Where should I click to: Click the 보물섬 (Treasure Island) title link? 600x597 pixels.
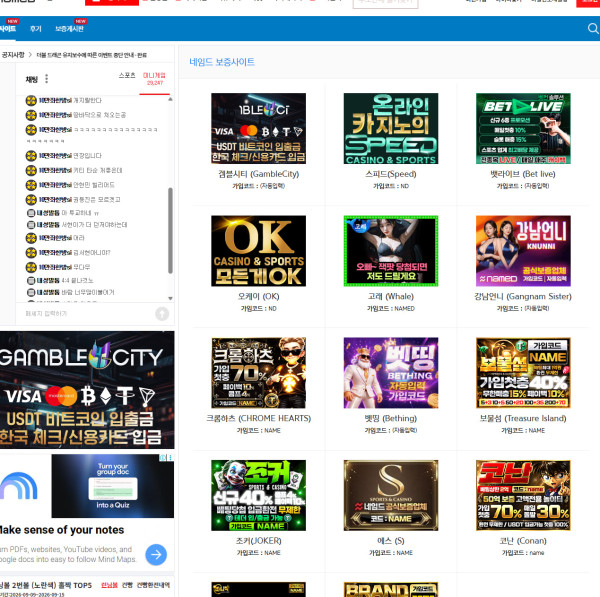point(523,419)
